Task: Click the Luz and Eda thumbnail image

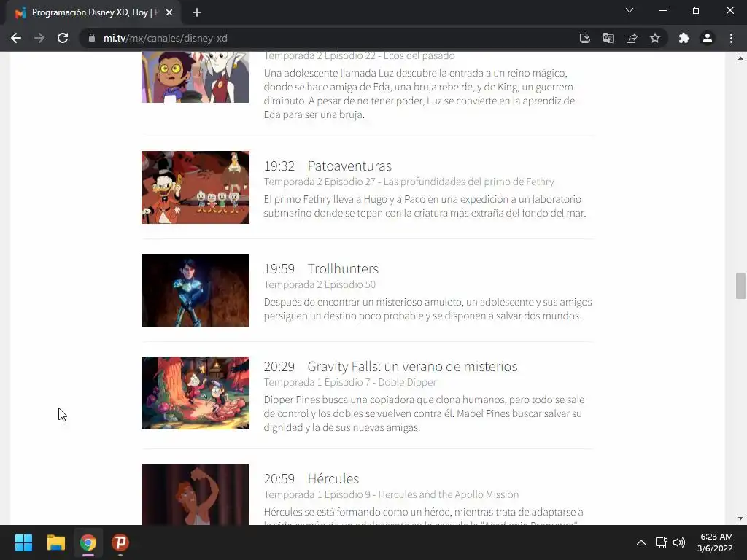Action: (x=196, y=77)
